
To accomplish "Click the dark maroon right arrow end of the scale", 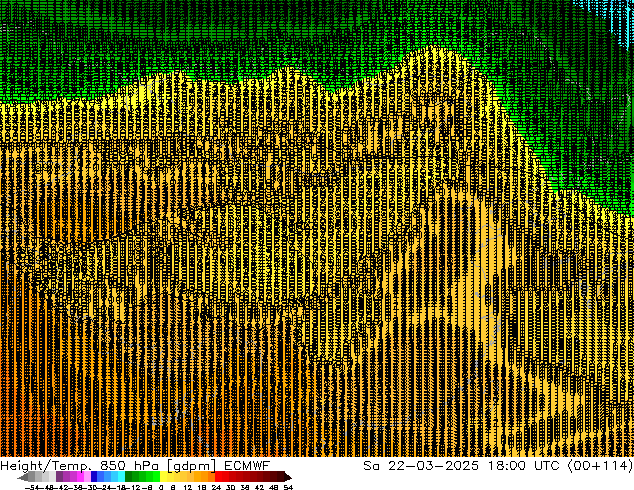I will [x=288, y=477].
